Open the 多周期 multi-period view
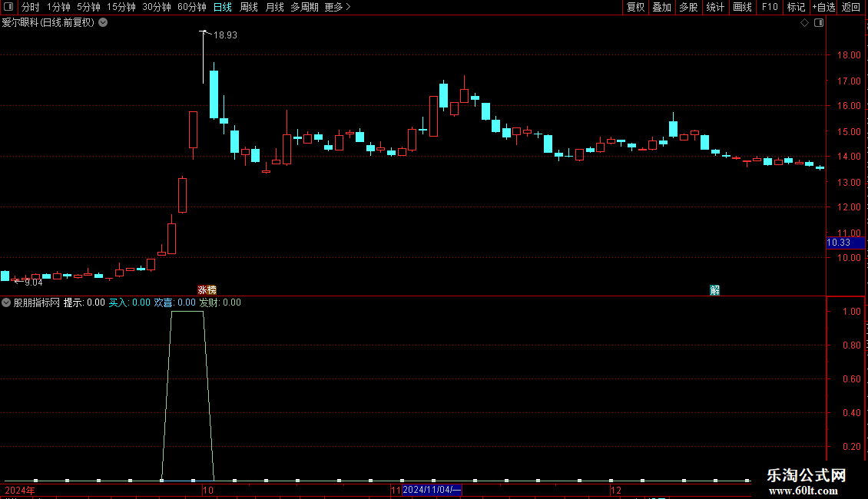The image size is (868, 499). (304, 7)
